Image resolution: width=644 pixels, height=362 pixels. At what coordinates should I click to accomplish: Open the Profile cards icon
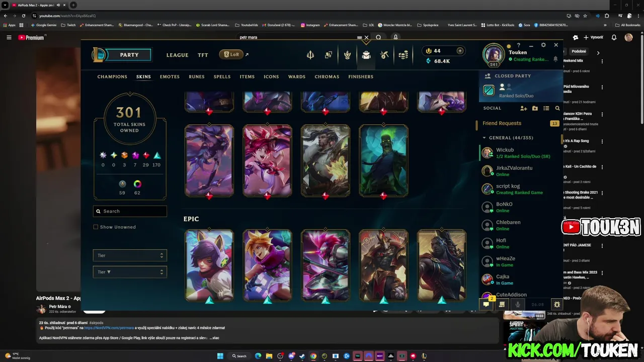tap(329, 55)
